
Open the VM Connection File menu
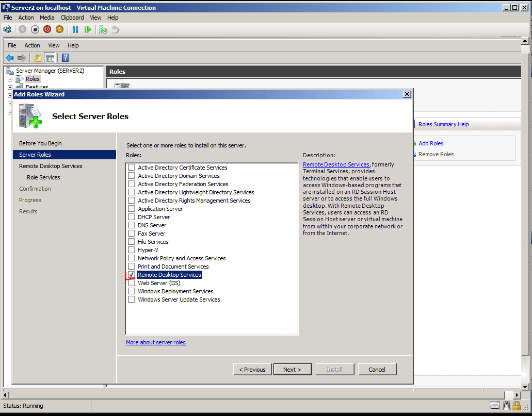[8, 18]
